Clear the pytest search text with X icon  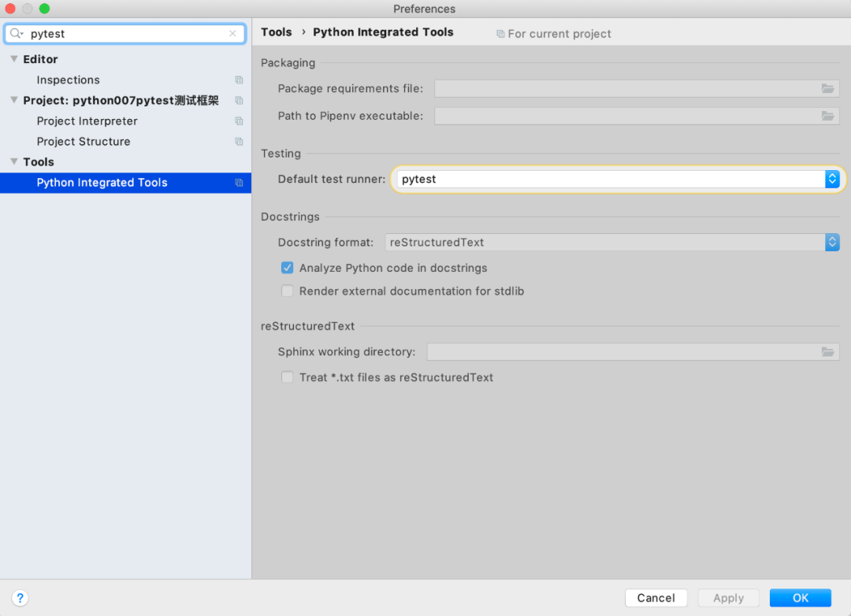(232, 34)
